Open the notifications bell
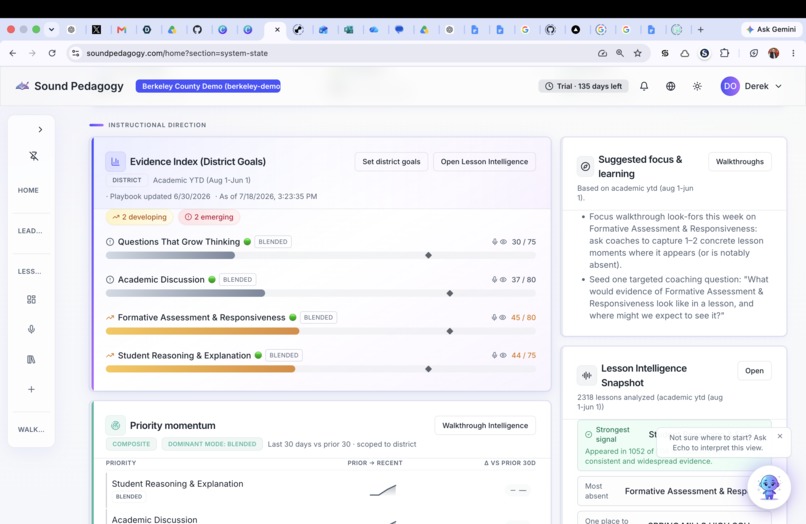 coord(644,86)
